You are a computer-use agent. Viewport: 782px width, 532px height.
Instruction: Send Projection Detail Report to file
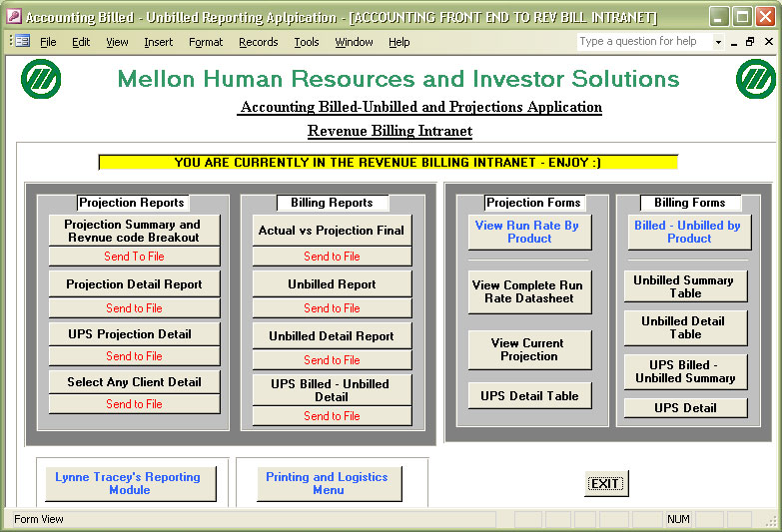(x=134, y=308)
